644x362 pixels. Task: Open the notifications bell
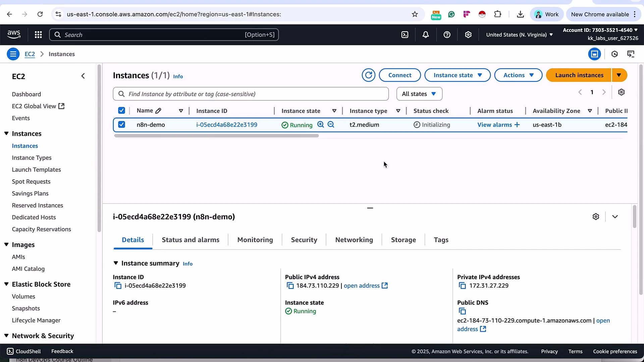point(426,35)
